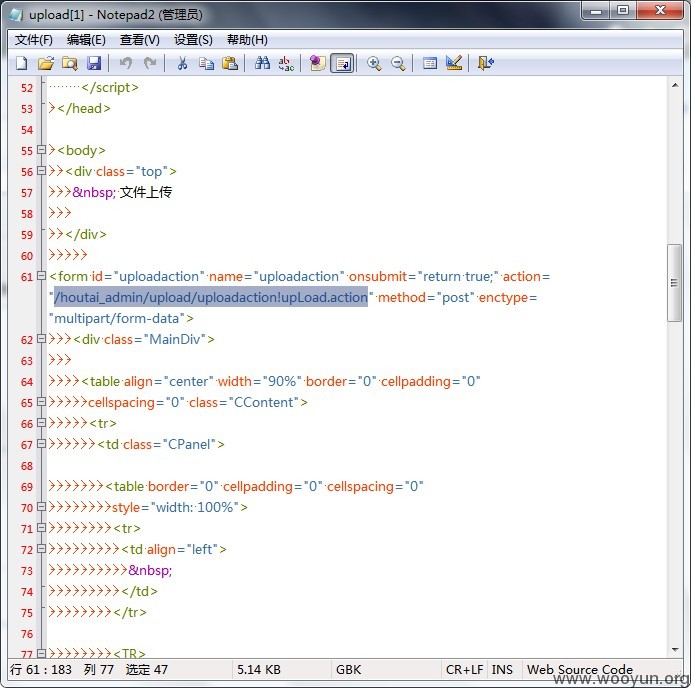
Task: Collapse the tr fold at line 66
Action: coord(41,423)
